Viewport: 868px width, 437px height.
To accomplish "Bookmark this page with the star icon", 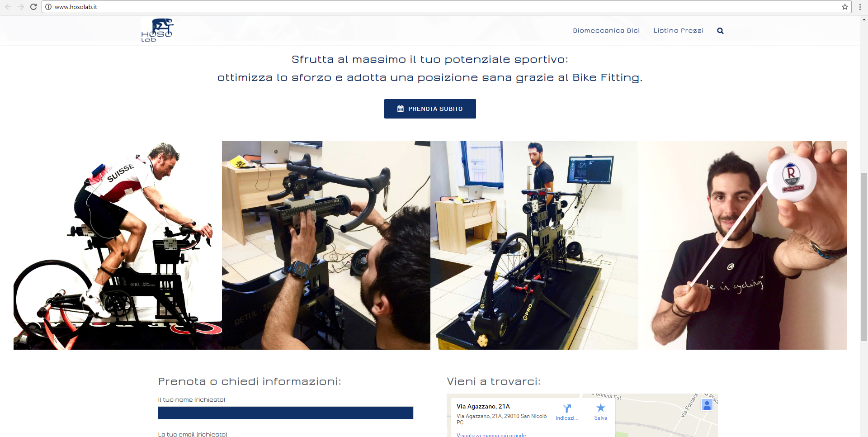I will click(844, 7).
